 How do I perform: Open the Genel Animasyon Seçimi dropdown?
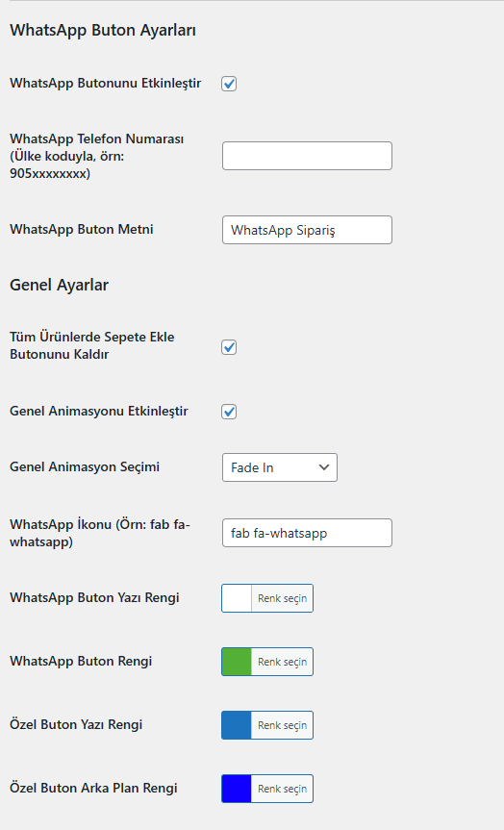pyautogui.click(x=280, y=467)
